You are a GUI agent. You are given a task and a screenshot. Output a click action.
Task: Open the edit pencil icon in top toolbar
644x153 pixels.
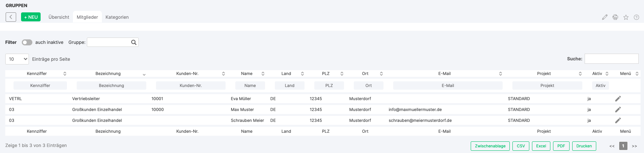point(605,17)
